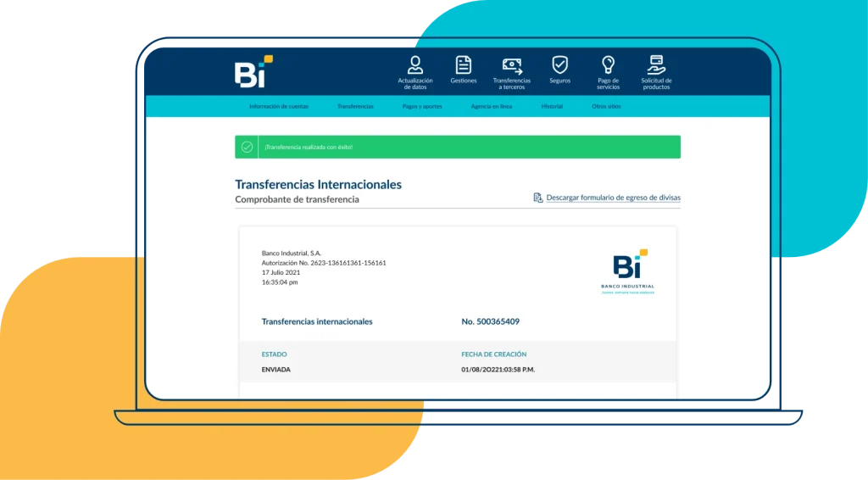Select the Seguros shield icon
Image resolution: width=868 pixels, height=480 pixels.
[559, 64]
